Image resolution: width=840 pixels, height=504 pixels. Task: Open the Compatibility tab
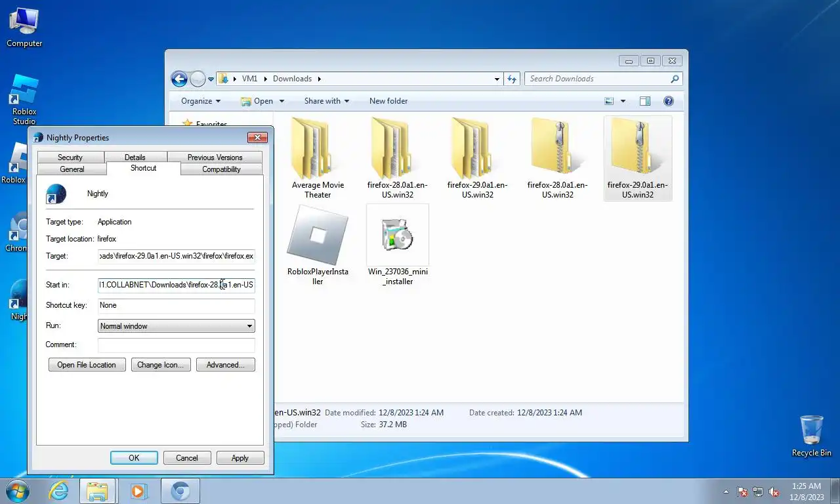click(x=221, y=169)
